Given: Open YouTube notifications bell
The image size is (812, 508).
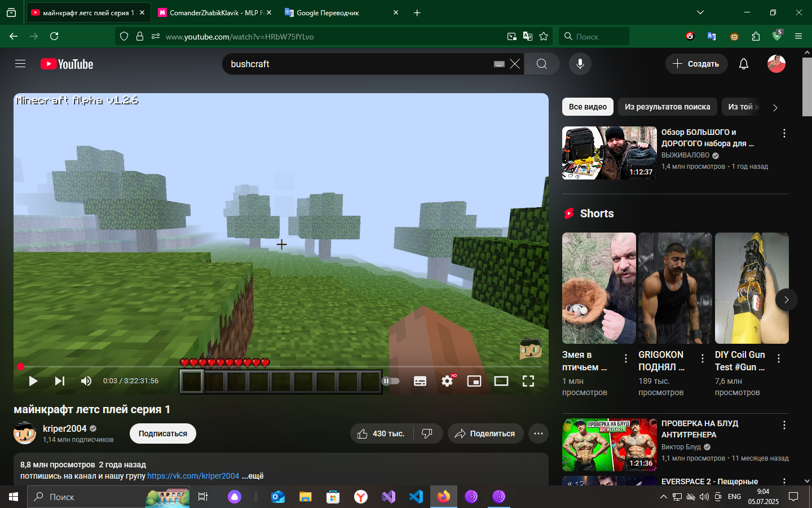Looking at the screenshot, I should tap(744, 64).
